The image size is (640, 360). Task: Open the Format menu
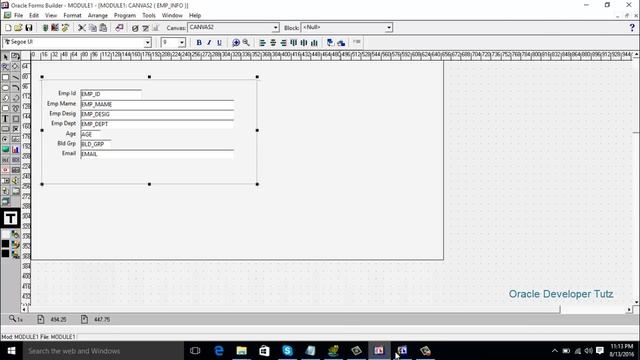coord(72,16)
